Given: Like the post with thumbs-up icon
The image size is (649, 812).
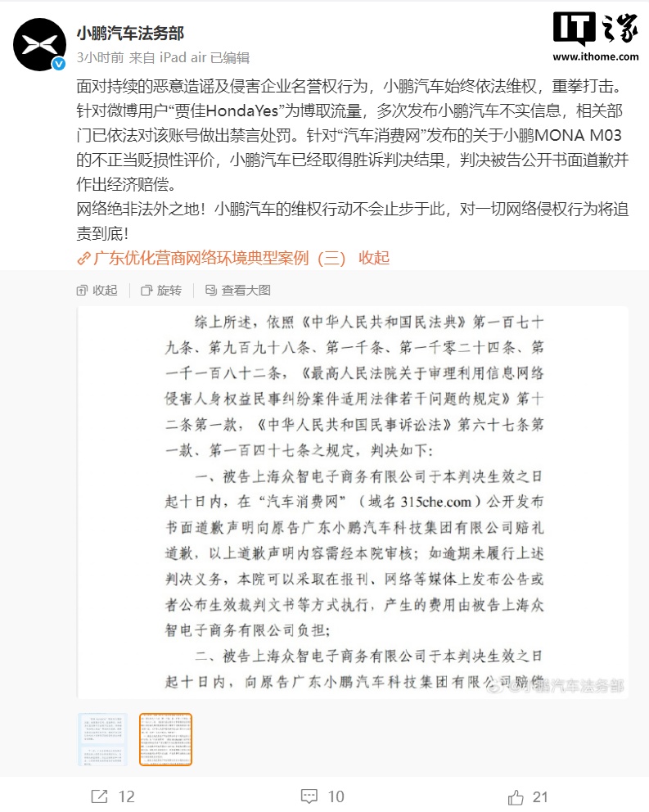Looking at the screenshot, I should 516,796.
